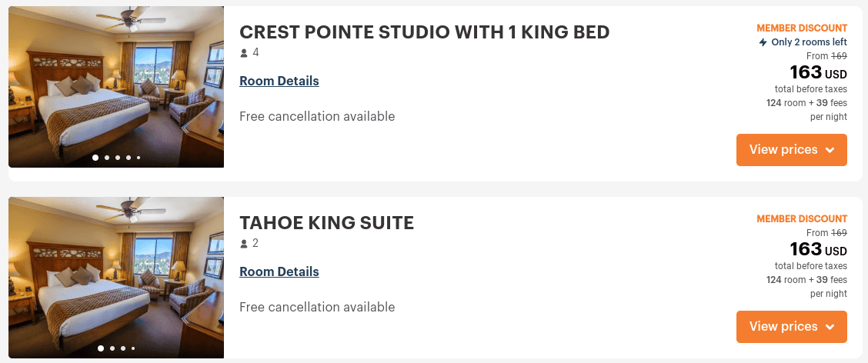Expand the chevron on Tahoe King Suite's View prices

click(x=830, y=327)
